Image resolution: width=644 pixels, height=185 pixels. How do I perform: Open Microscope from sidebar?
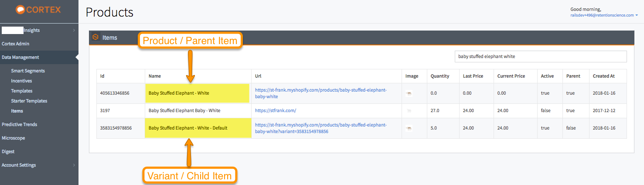pos(14,138)
